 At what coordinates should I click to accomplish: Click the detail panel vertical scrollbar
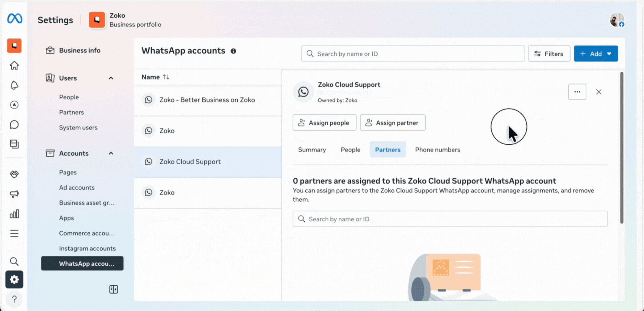(x=622, y=148)
